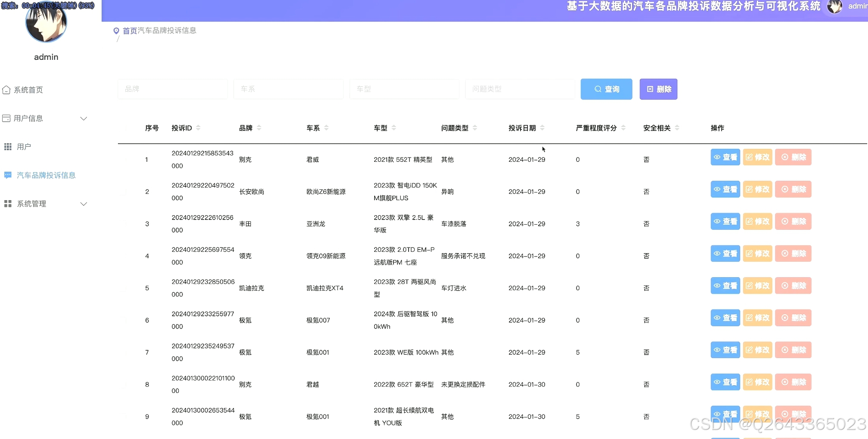Screen dimensions: 868x439
Task: Focus the 车系 search field
Action: (288, 89)
